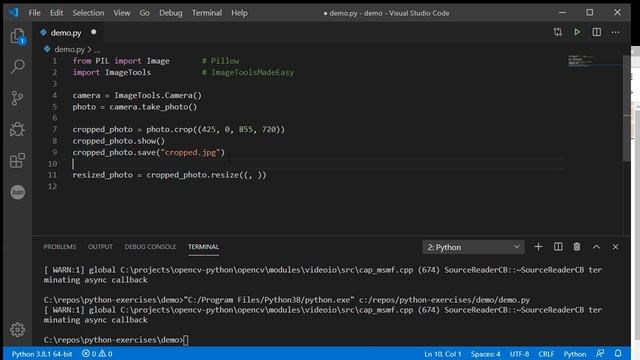Click the VS Code logo icon

13,13
